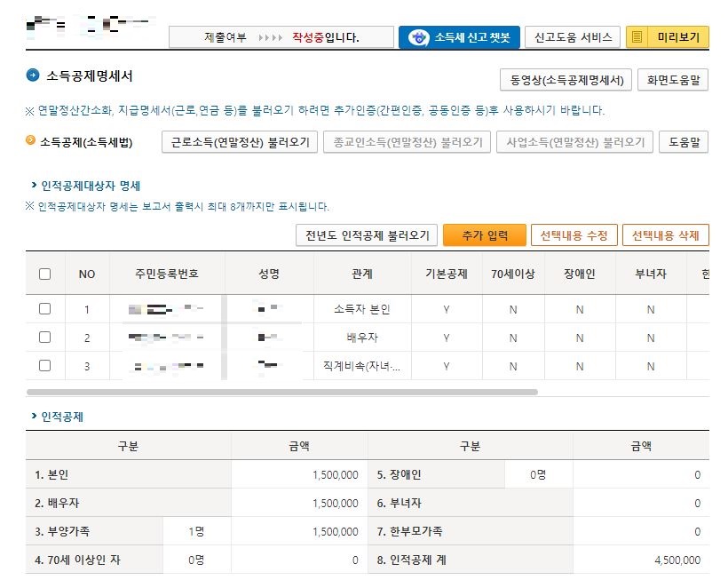728x588 pixels.
Task: Expand the 인적공제대상자 명세 section arrow
Action: point(32,187)
